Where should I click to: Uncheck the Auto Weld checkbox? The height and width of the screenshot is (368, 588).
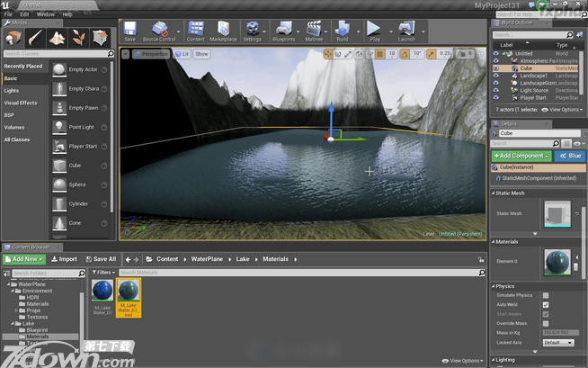546,304
